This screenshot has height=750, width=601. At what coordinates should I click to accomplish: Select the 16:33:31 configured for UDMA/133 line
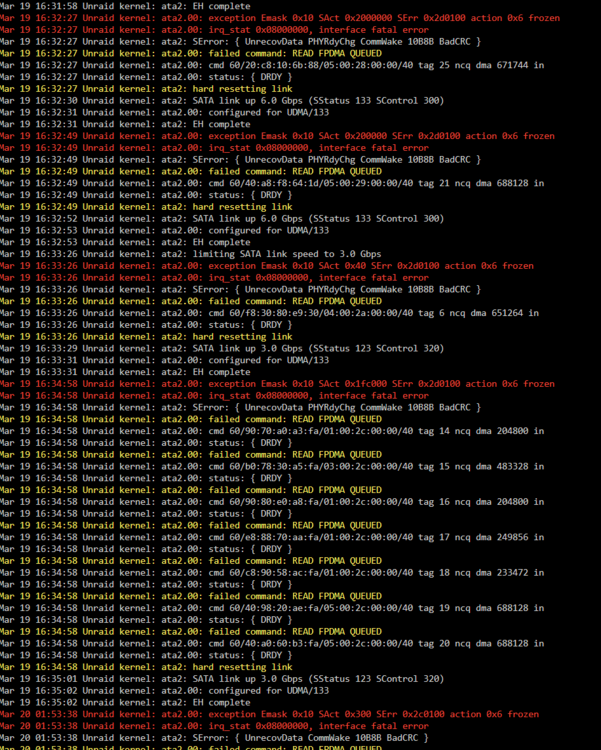(165, 360)
